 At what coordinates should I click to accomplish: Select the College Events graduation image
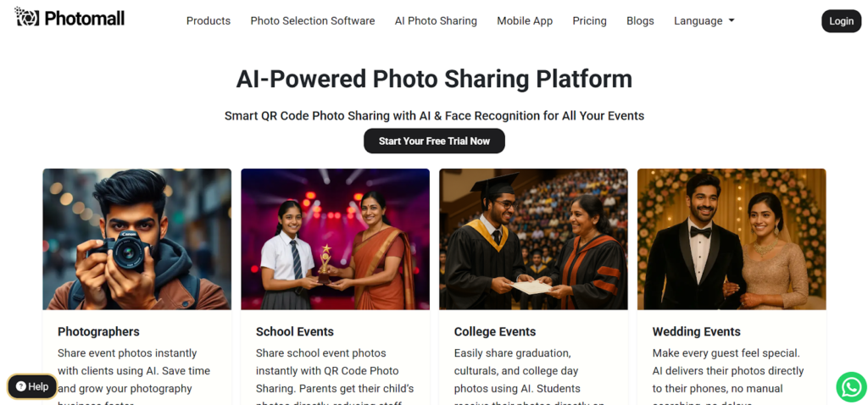pyautogui.click(x=533, y=239)
